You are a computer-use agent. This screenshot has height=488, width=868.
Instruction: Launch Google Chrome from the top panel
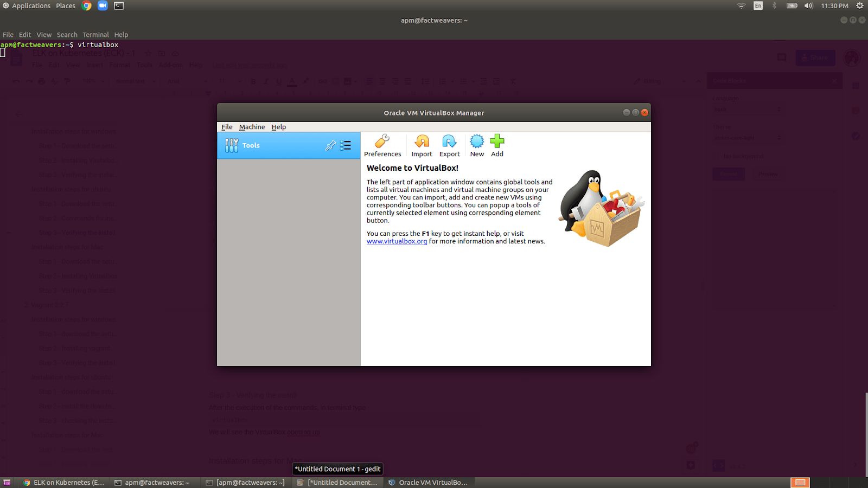click(x=87, y=5)
